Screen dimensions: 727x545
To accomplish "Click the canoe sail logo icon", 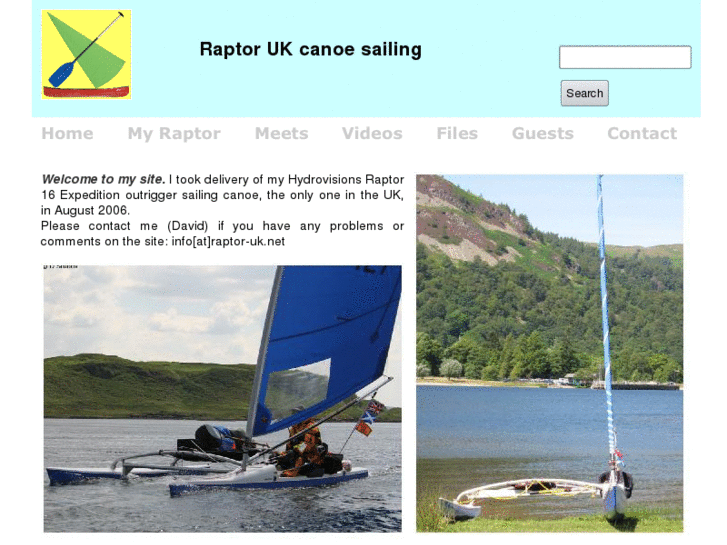I will click(86, 54).
